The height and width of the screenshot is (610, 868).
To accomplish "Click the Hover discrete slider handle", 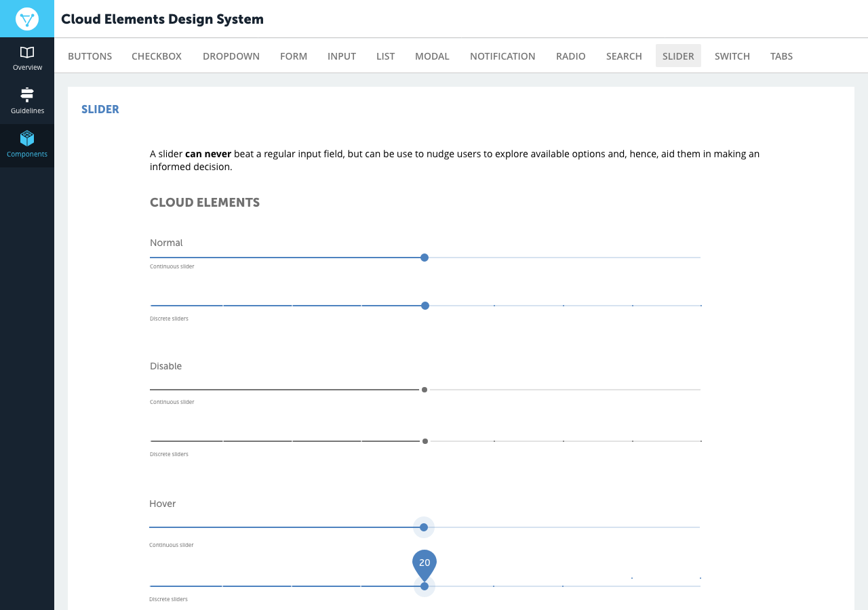I will (x=425, y=586).
